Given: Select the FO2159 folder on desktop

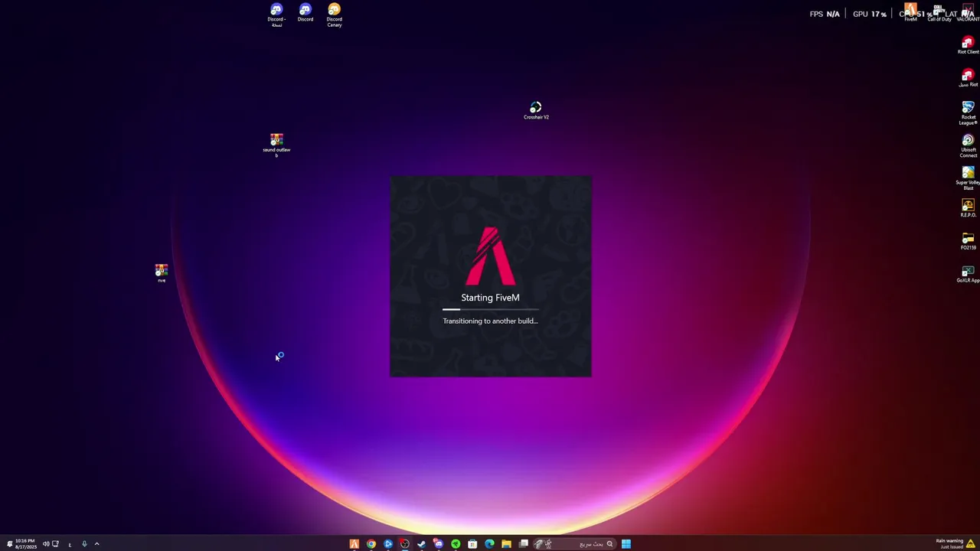Looking at the screenshot, I should click(x=968, y=241).
